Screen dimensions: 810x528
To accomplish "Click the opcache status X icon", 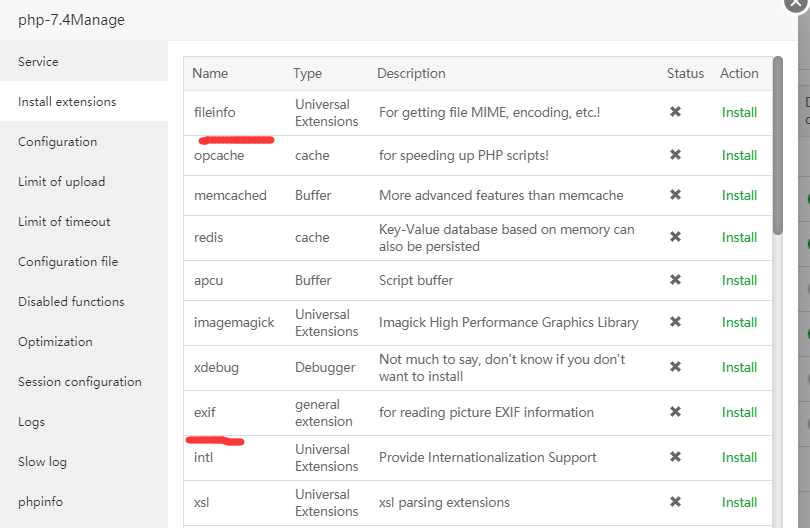I will pyautogui.click(x=675, y=155).
